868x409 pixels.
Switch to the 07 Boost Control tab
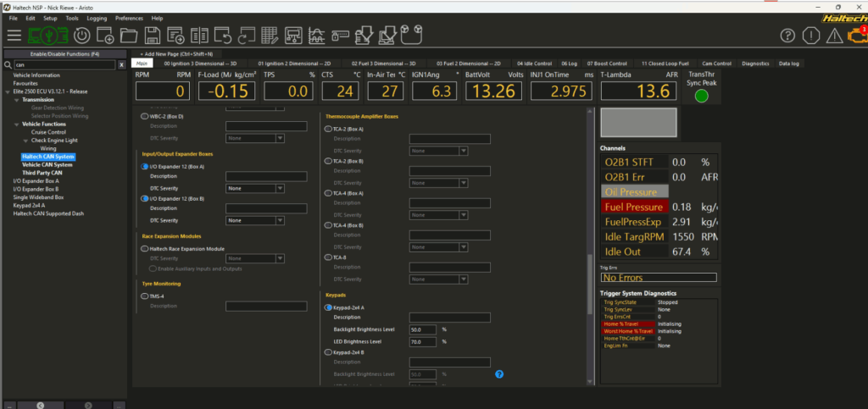click(x=607, y=64)
